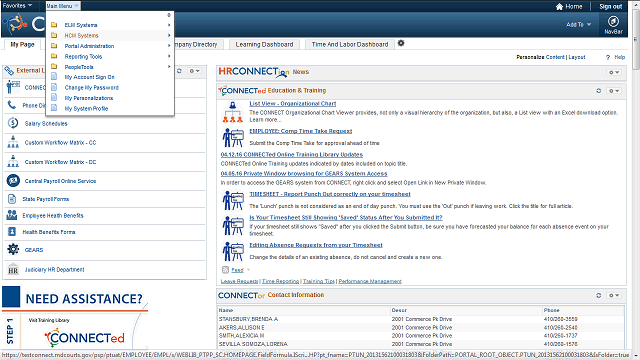
Task: Refresh the External Links pagelet
Action: click(x=179, y=71)
